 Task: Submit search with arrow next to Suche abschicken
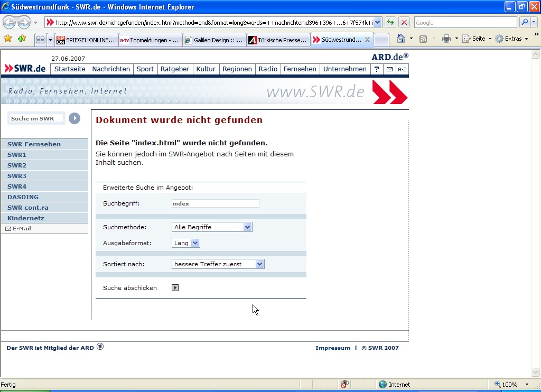175,288
